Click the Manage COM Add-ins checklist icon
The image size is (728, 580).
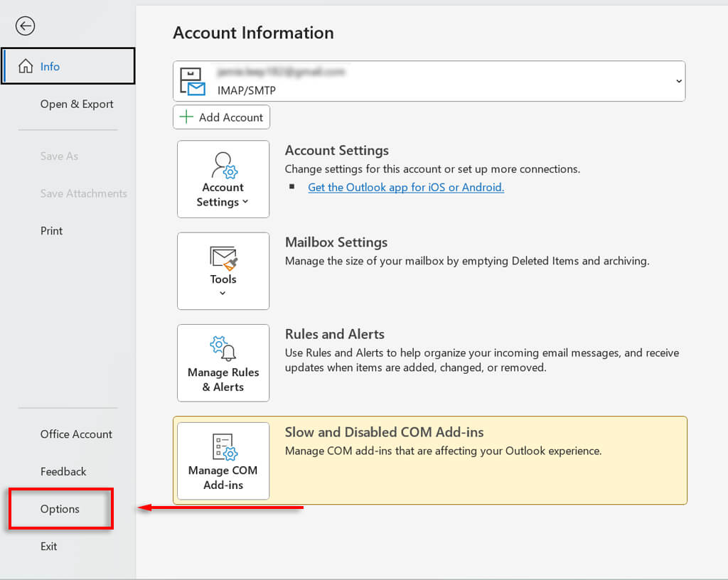(223, 448)
